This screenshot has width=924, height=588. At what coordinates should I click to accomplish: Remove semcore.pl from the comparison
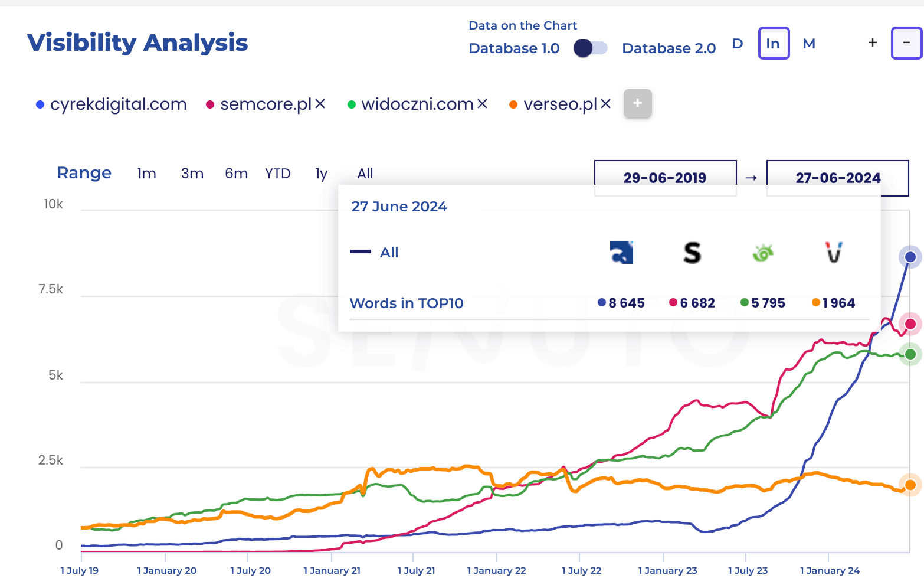click(x=320, y=104)
